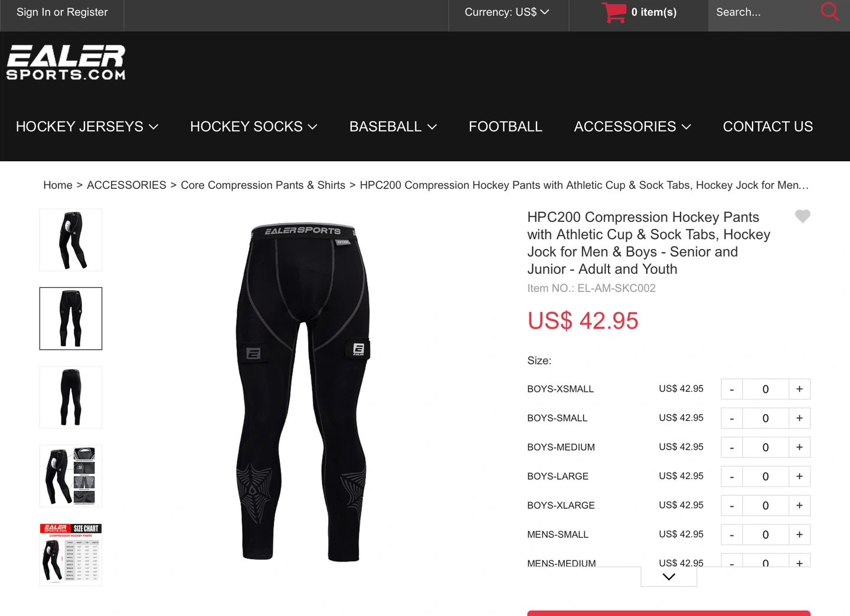Increase BOYS-LARGE quantity with plus
850x616 pixels.
pos(799,476)
